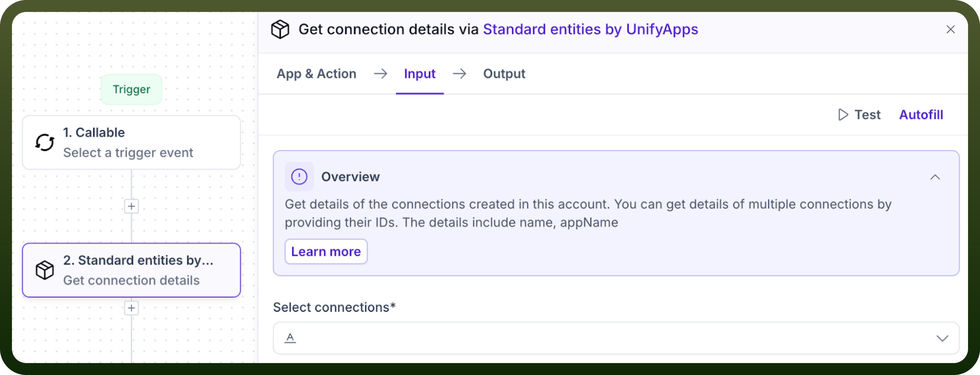
Task: Add step below Standard entities node
Action: 132,308
